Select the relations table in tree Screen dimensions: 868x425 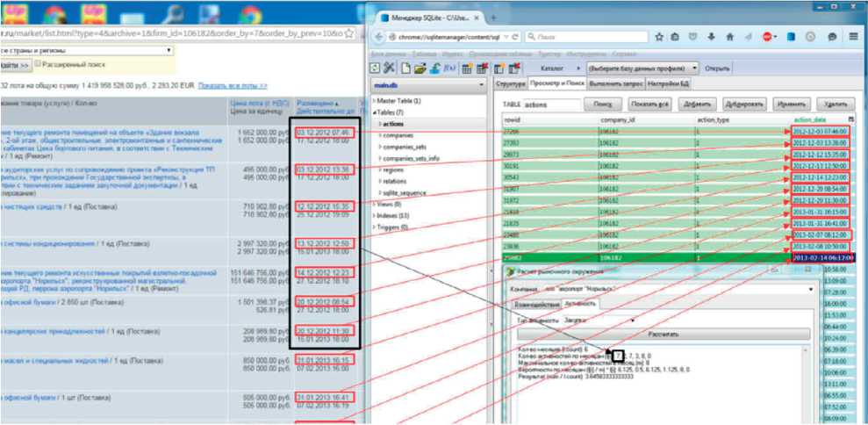pyautogui.click(x=394, y=181)
